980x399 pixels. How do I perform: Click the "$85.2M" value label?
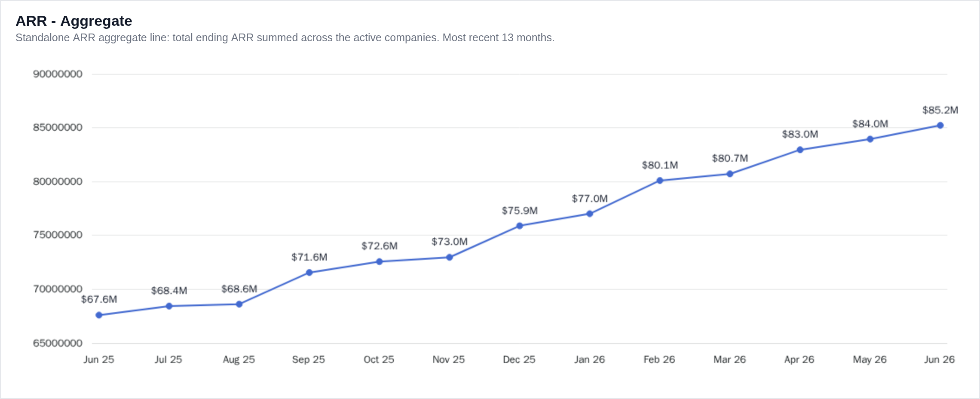click(940, 110)
